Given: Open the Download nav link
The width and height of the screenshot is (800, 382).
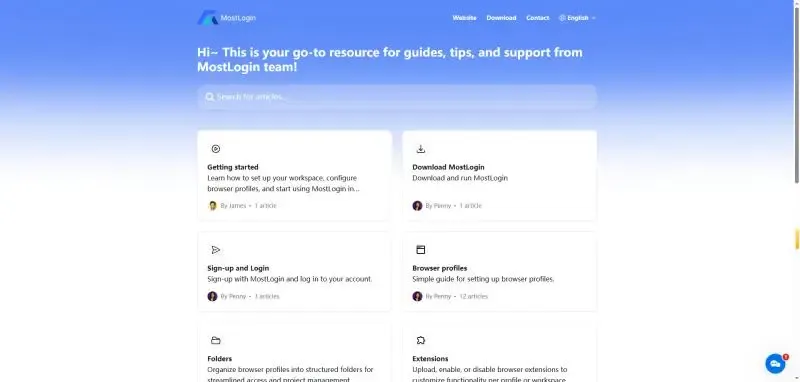Looking at the screenshot, I should pyautogui.click(x=501, y=18).
